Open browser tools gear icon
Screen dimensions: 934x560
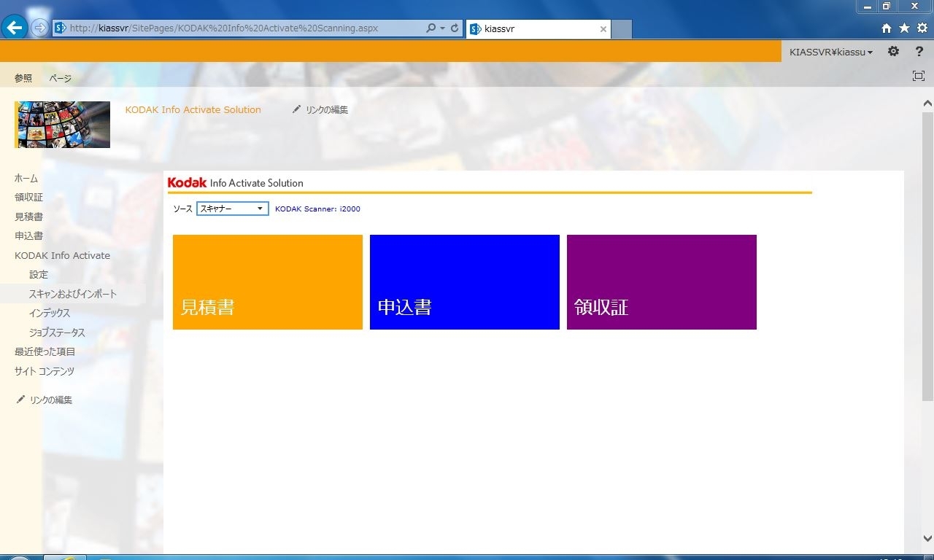(922, 28)
